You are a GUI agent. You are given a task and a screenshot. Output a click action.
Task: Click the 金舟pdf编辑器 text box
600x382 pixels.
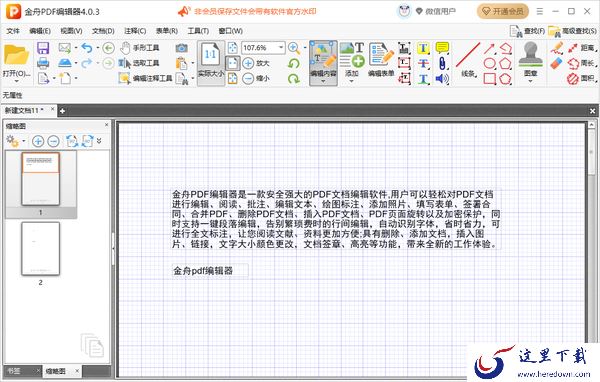[x=210, y=271]
